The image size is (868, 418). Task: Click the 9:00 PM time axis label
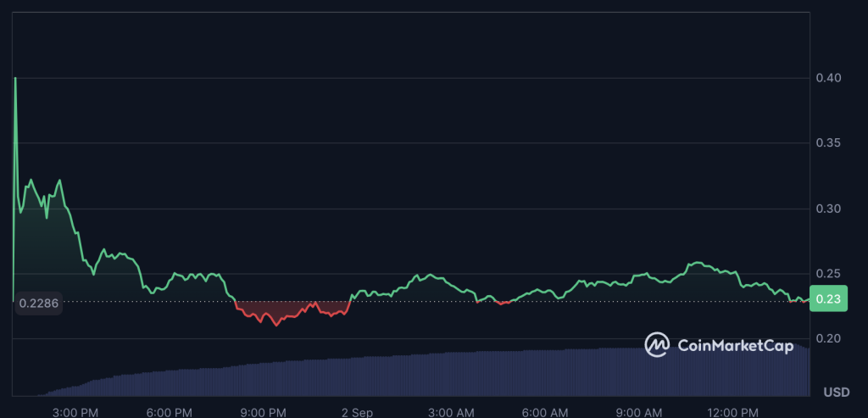tap(264, 412)
